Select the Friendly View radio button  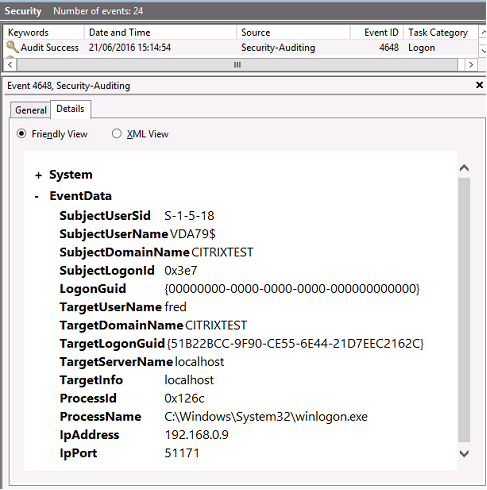pos(21,134)
